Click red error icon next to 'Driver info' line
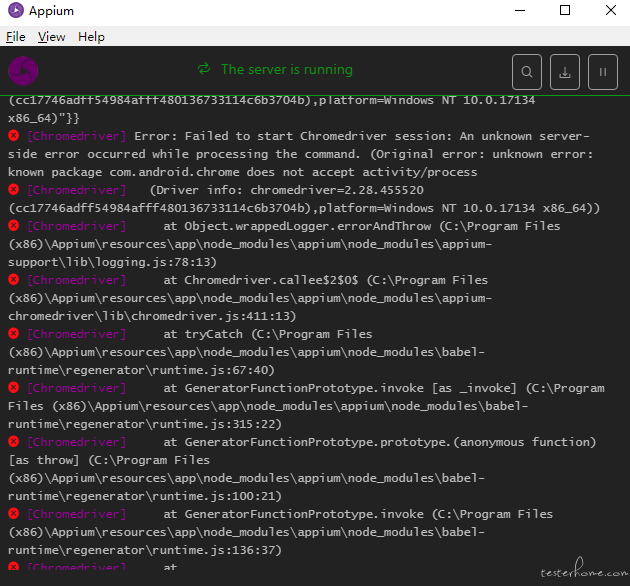 coord(14,189)
